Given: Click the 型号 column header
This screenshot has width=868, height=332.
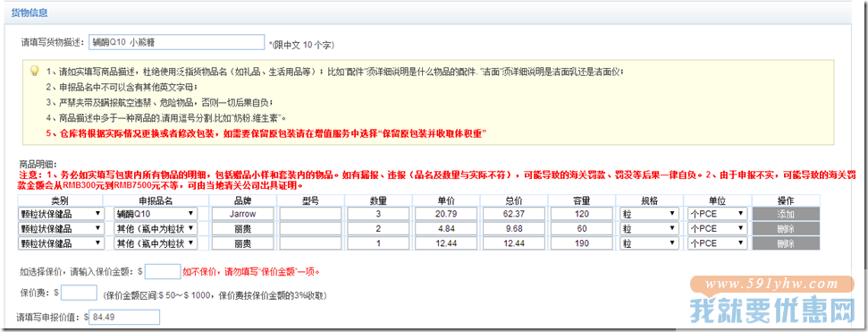Looking at the screenshot, I should click(x=310, y=200).
